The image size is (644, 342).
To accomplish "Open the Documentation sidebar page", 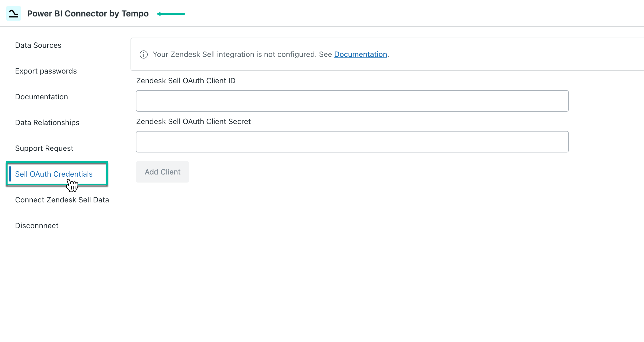I will pos(41,97).
